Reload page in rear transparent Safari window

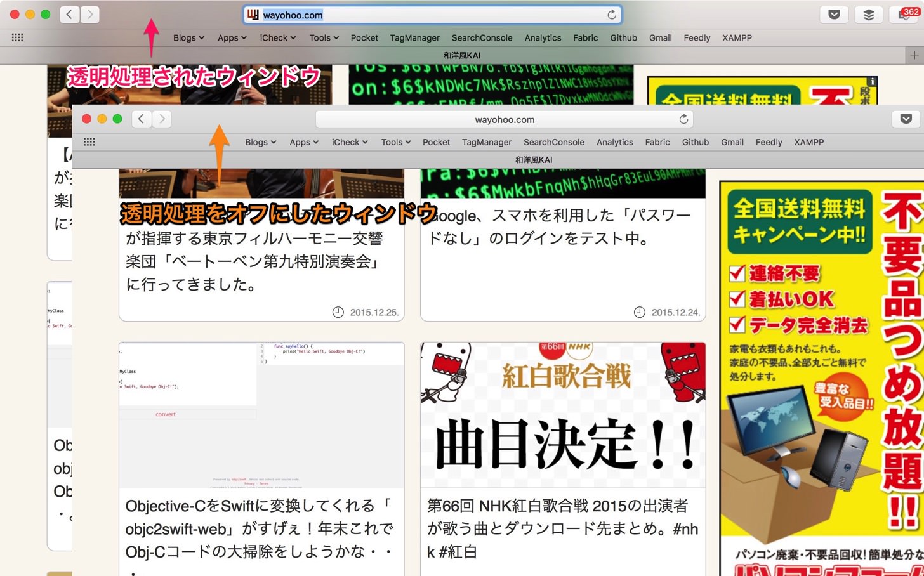[612, 15]
